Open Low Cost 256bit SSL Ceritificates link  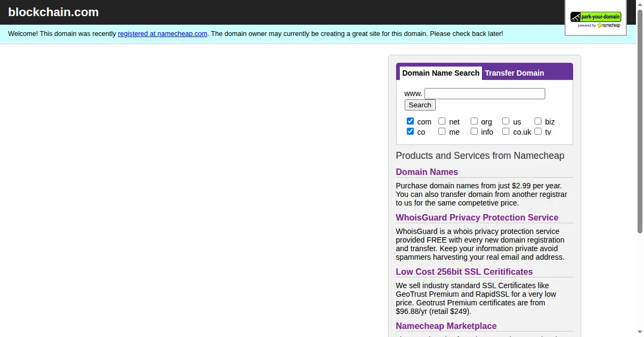point(464,272)
